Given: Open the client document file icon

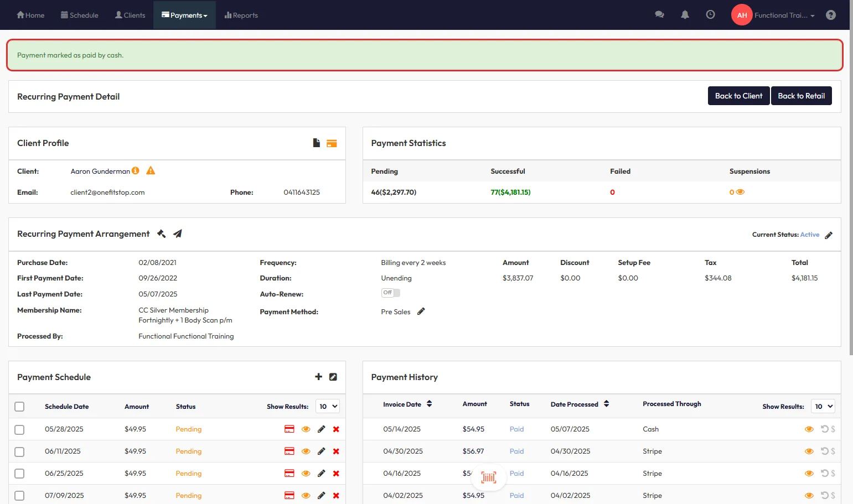Looking at the screenshot, I should coord(316,143).
